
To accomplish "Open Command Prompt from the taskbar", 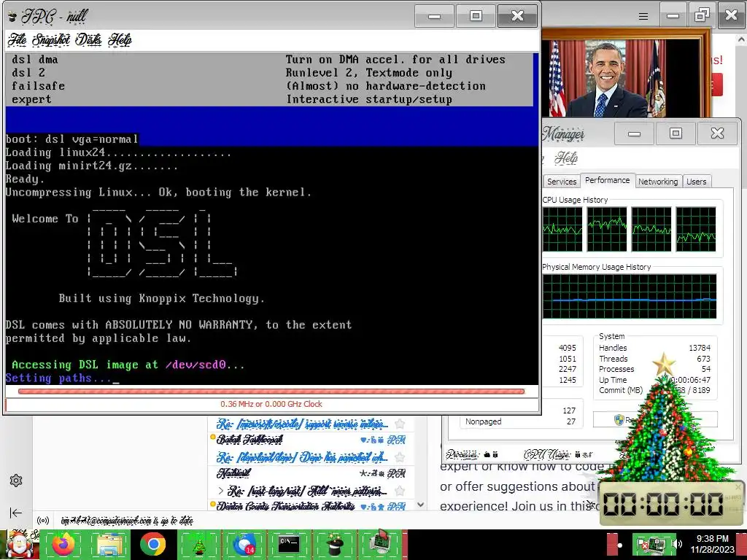I will (x=289, y=545).
